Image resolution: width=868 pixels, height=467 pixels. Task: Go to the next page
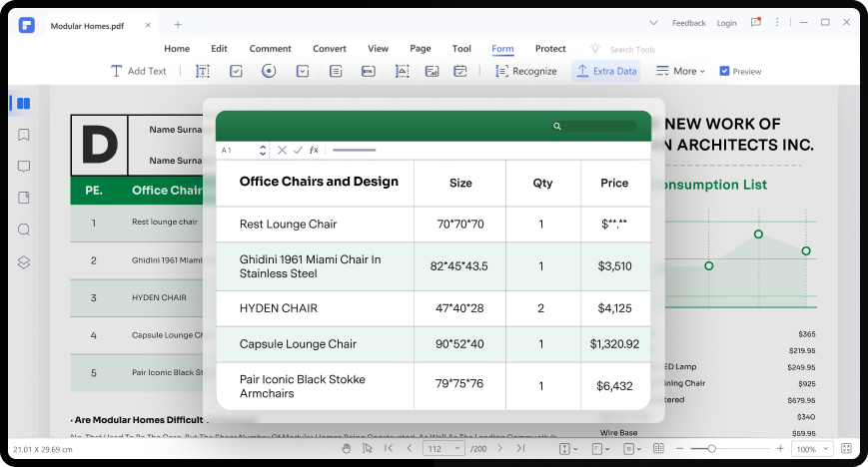pyautogui.click(x=499, y=448)
